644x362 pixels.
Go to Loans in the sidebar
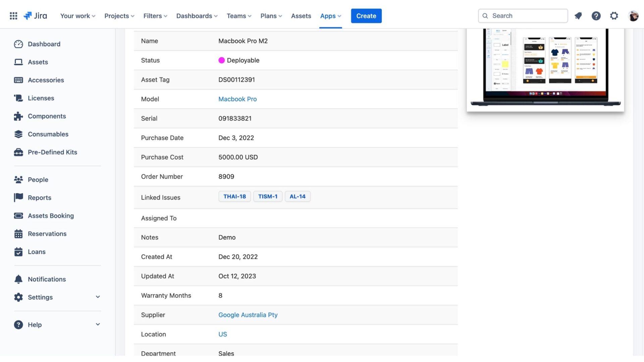click(x=37, y=252)
